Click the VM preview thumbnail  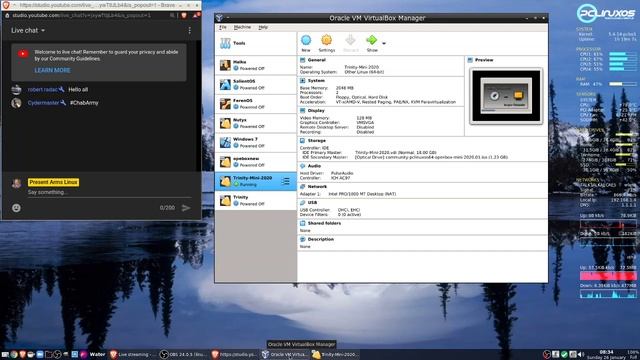tap(506, 96)
